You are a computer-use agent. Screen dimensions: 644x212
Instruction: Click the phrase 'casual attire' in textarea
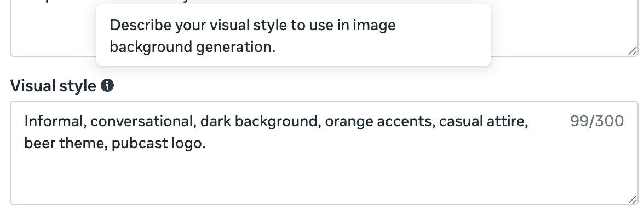(481, 121)
